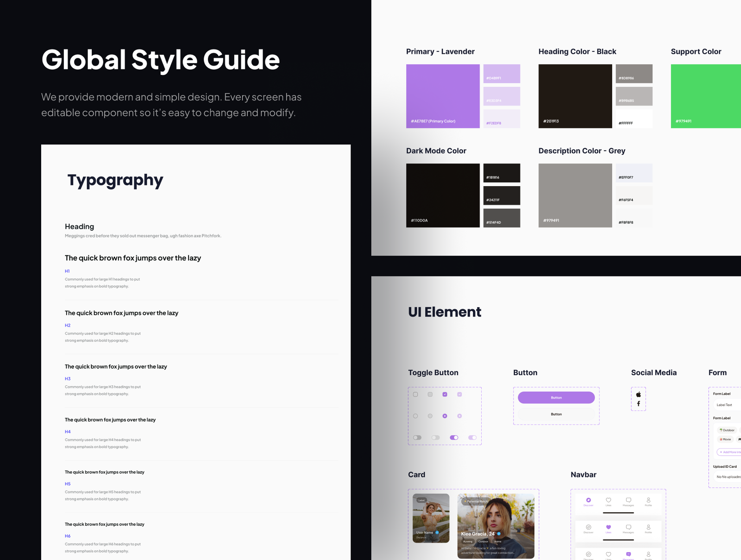Pick the #AE78E7 primary lavender swatch
This screenshot has width=741, height=560.
[443, 96]
